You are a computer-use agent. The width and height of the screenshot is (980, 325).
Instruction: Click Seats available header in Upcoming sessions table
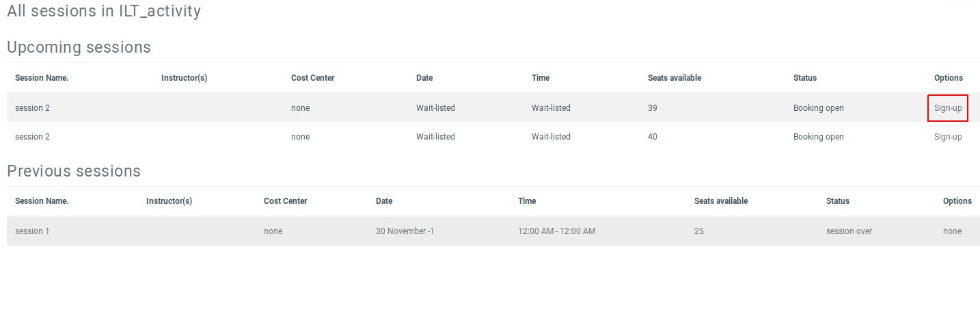tap(674, 78)
